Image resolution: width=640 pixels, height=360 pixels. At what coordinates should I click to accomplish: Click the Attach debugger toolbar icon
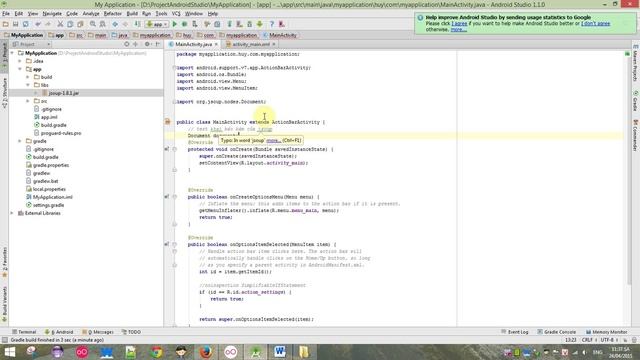tap(195, 24)
